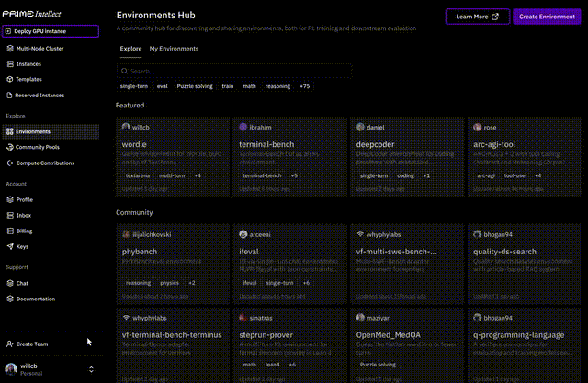Toggle the single-turn filter tag
This screenshot has width=588, height=383.
point(133,86)
